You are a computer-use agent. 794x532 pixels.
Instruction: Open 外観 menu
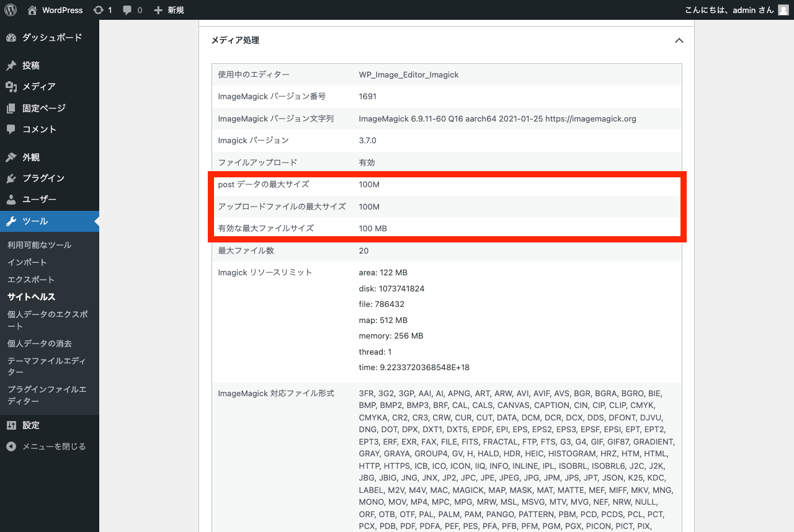pos(50,157)
